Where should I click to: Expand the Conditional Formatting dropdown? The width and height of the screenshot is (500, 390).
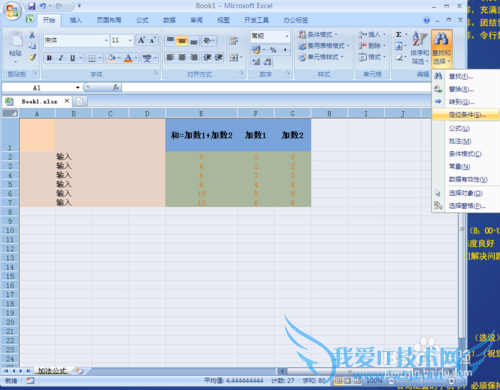click(336, 34)
